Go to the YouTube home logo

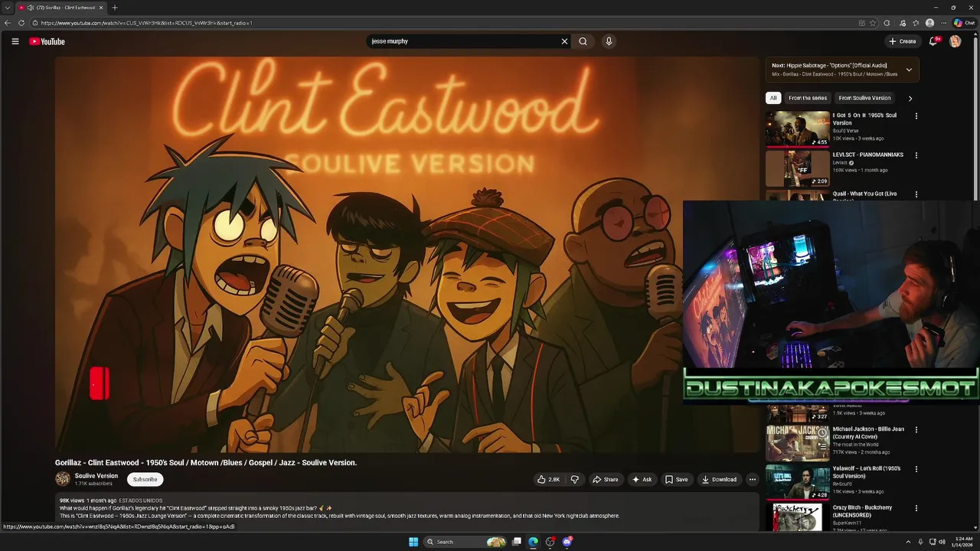(x=47, y=41)
